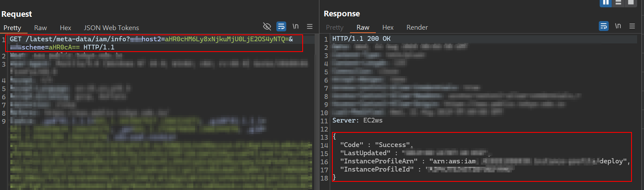The width and height of the screenshot is (644, 190).
Task: Select the Request Pretty tab
Action: [x=12, y=28]
